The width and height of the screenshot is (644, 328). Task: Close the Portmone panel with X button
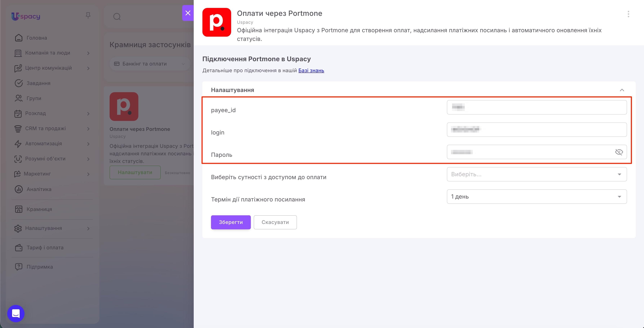188,13
